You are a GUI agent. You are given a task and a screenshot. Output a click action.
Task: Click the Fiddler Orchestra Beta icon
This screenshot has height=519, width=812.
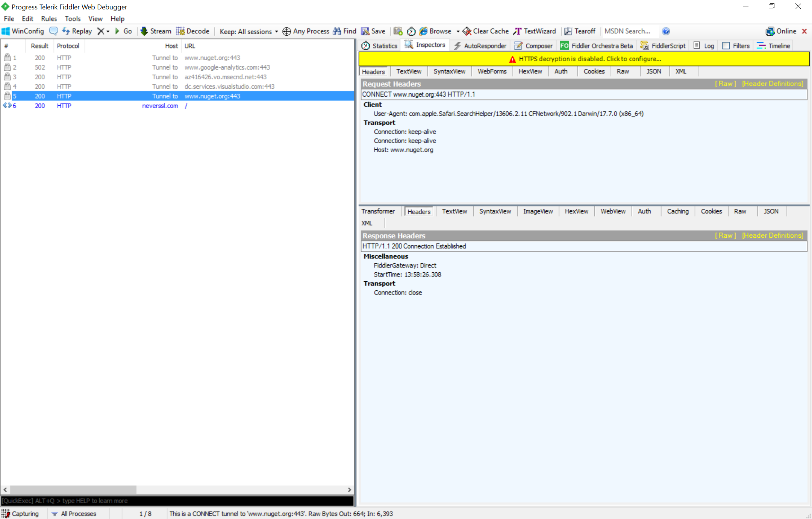click(565, 45)
